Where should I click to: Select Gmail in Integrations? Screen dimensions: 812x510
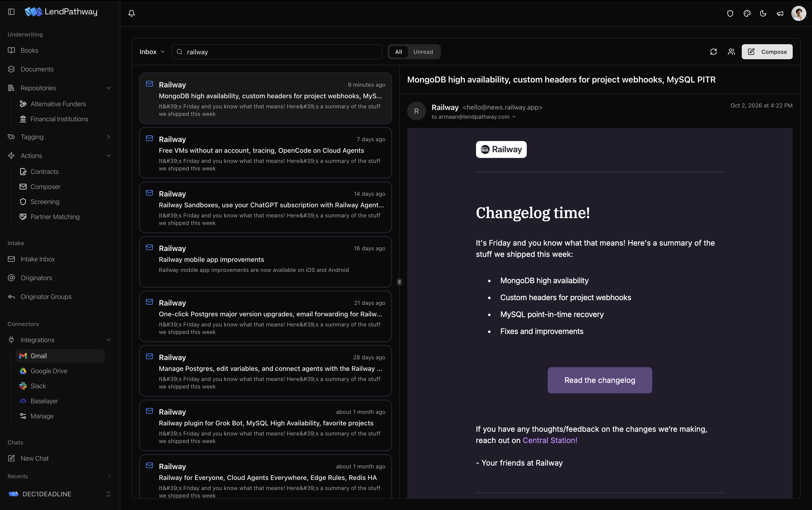60,356
